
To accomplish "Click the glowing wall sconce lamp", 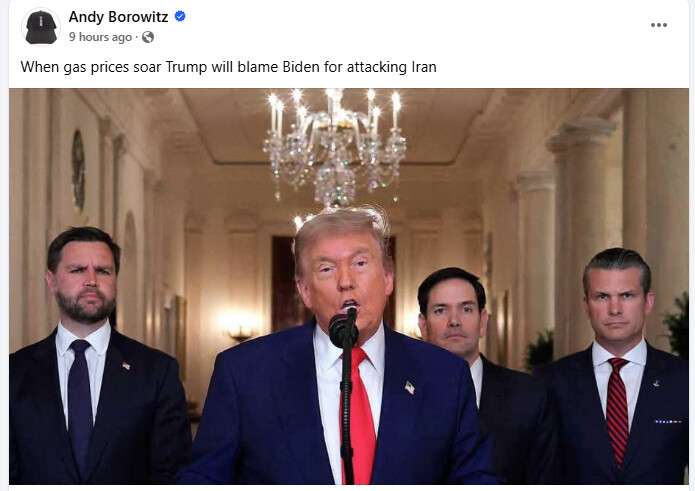I will [240, 327].
